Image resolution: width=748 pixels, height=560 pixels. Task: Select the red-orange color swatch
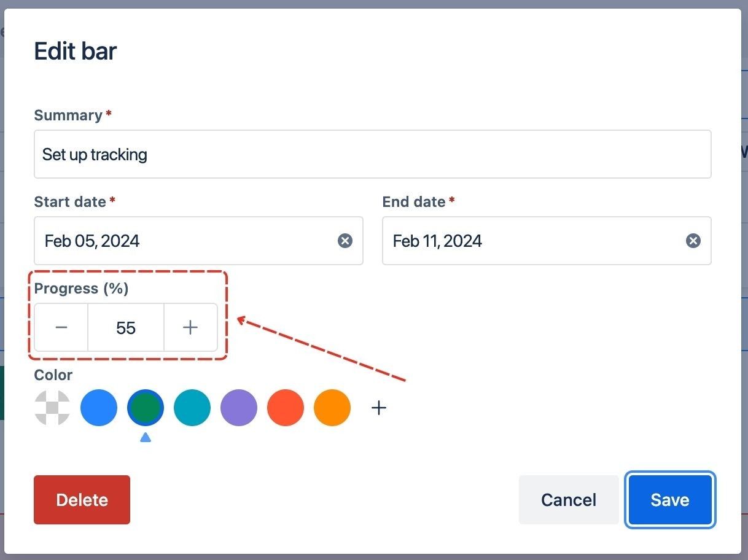(286, 408)
